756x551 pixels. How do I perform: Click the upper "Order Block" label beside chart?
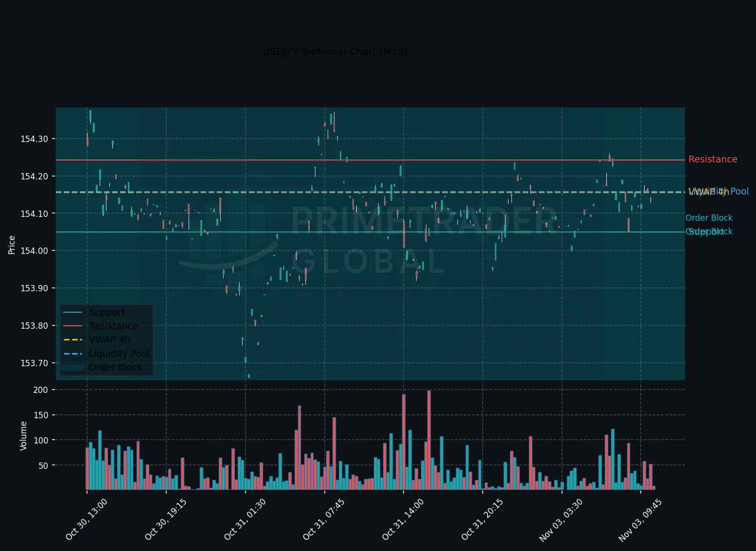(x=709, y=218)
